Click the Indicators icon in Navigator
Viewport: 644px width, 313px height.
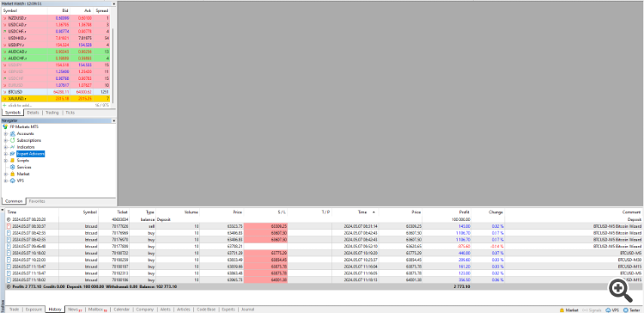[x=13, y=147]
